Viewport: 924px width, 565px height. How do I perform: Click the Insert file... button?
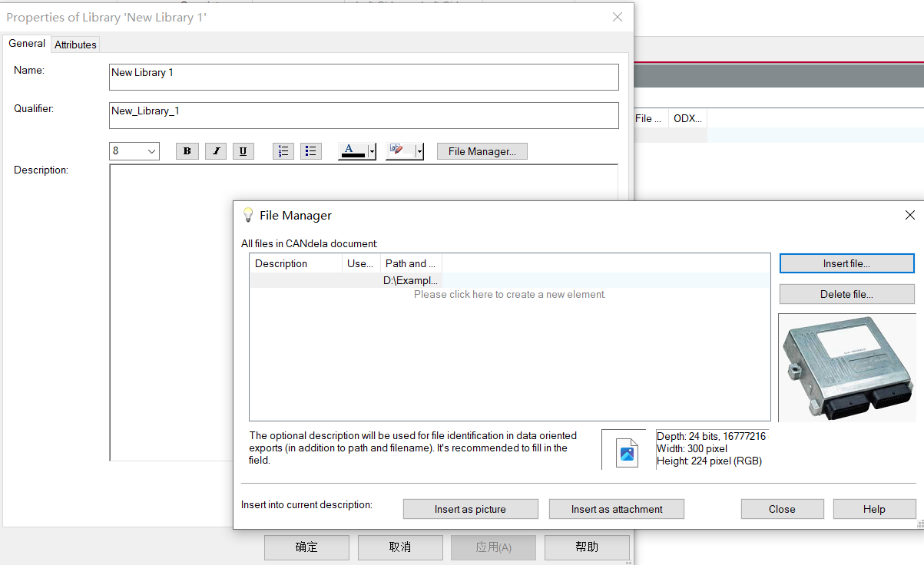846,263
